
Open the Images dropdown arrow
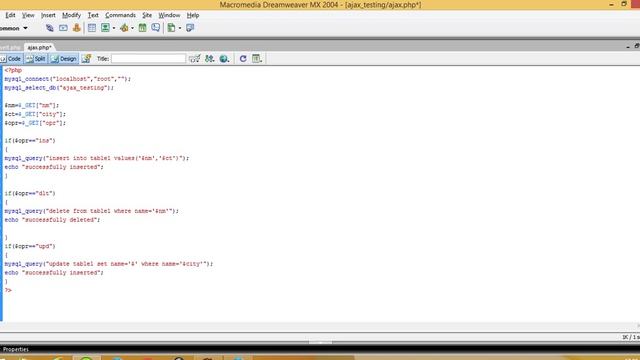point(114,28)
